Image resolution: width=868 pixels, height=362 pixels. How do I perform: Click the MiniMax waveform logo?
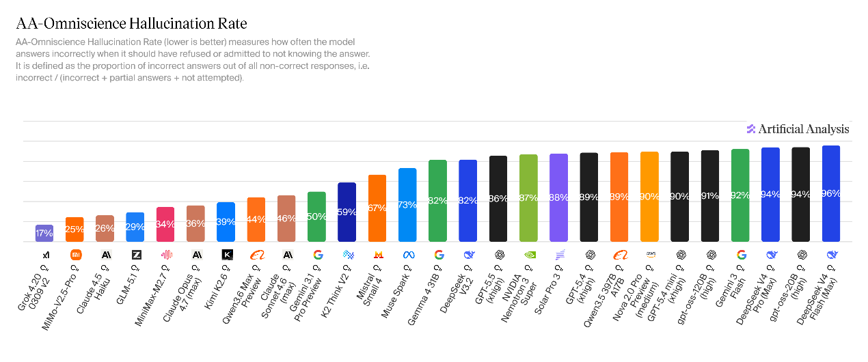coord(166,255)
